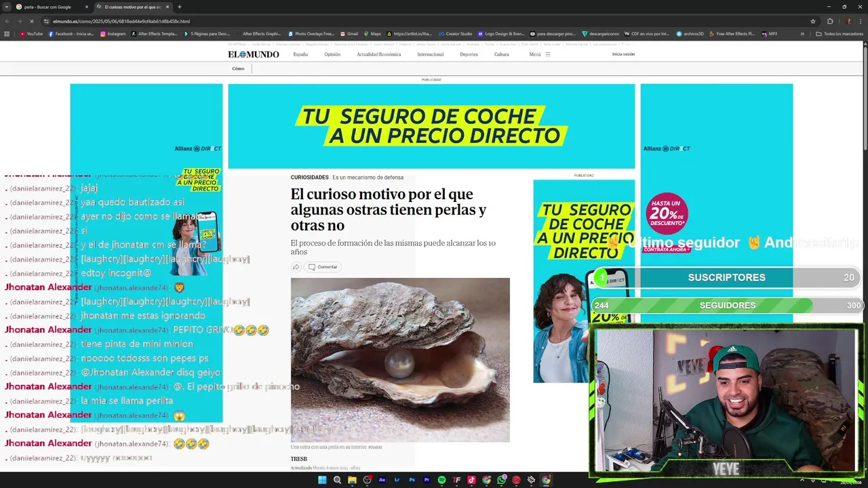Open the Internacional section
868x488 pixels.
click(x=431, y=54)
